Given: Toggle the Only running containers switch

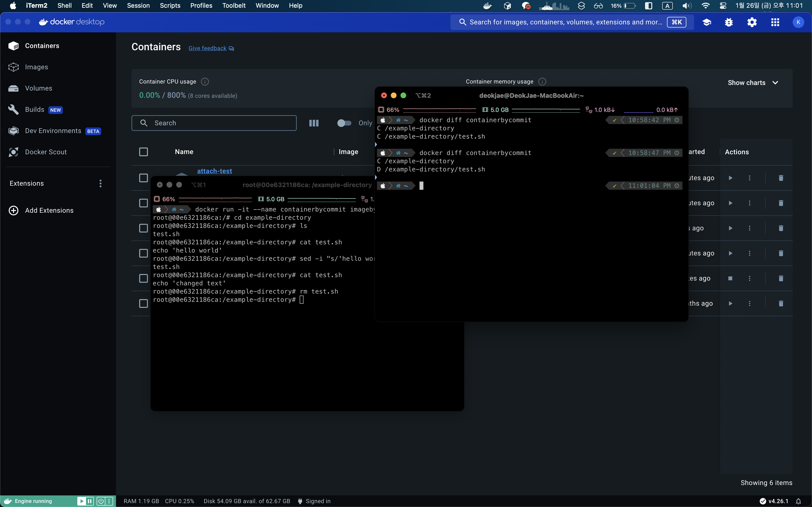Looking at the screenshot, I should point(344,123).
